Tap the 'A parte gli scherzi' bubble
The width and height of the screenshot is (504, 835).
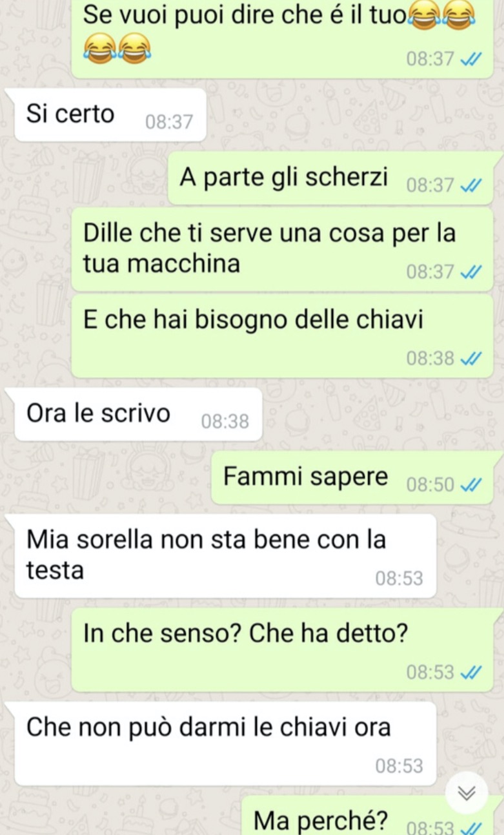click(x=331, y=178)
